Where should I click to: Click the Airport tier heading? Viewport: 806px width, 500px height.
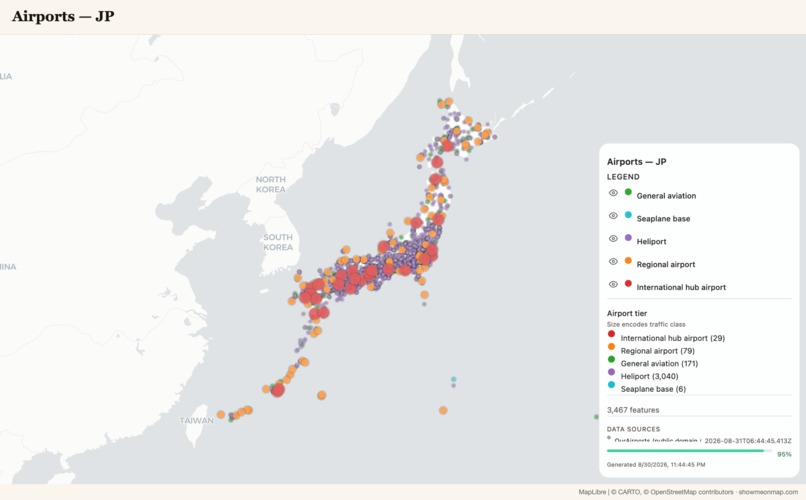[x=627, y=313]
